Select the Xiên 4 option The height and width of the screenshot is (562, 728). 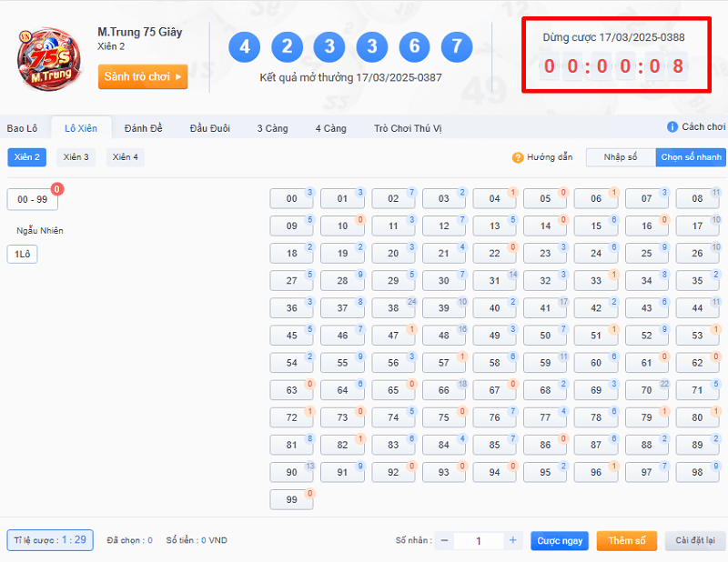pyautogui.click(x=125, y=156)
